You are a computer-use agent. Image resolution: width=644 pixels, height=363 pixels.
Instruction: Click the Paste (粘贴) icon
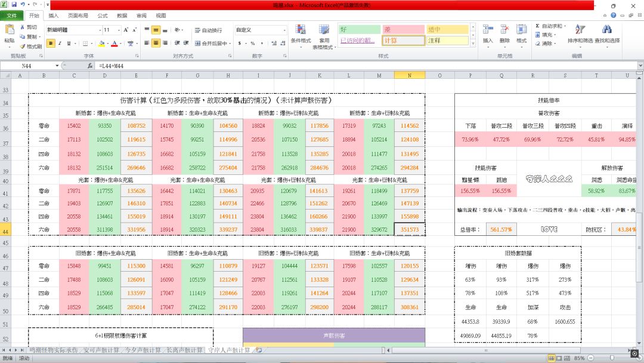click(9, 30)
